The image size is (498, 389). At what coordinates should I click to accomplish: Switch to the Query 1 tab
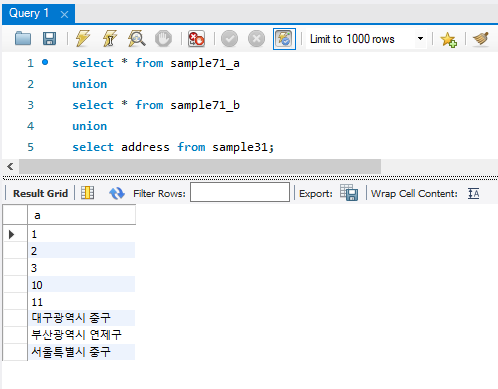tap(29, 13)
